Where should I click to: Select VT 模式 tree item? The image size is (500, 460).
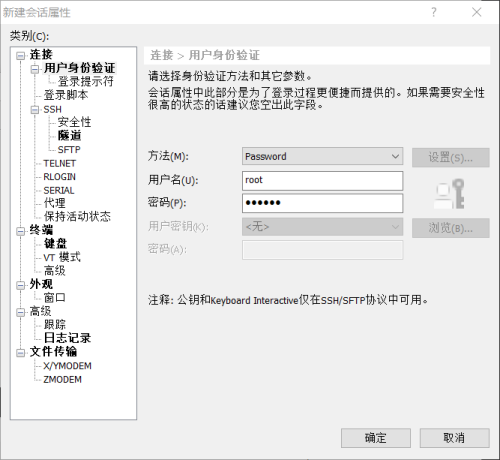point(62,257)
